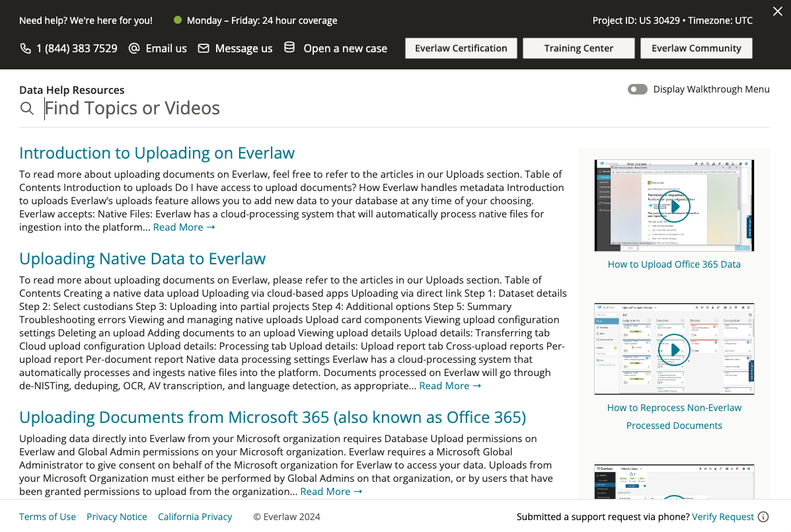Close the help panel with X
Image resolution: width=791 pixels, height=532 pixels.
tap(777, 11)
